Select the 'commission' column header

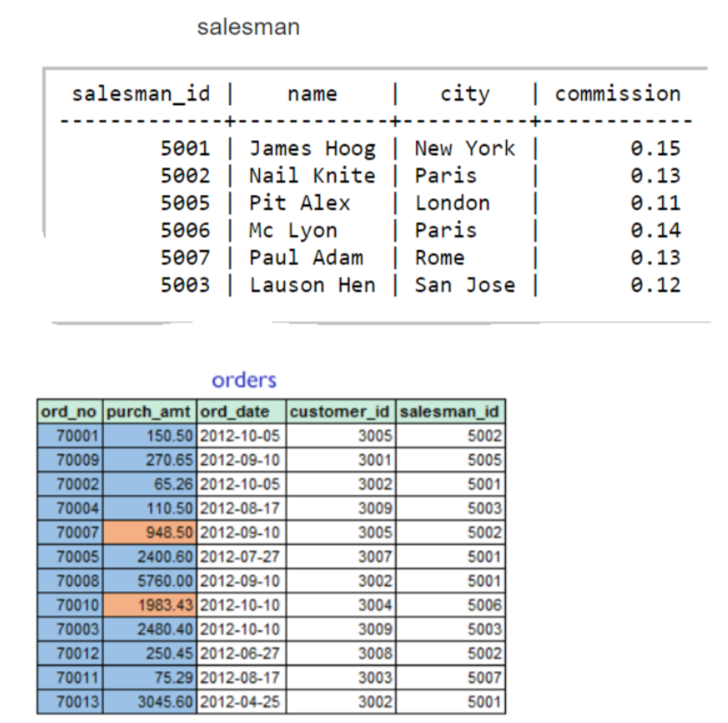coord(618,94)
